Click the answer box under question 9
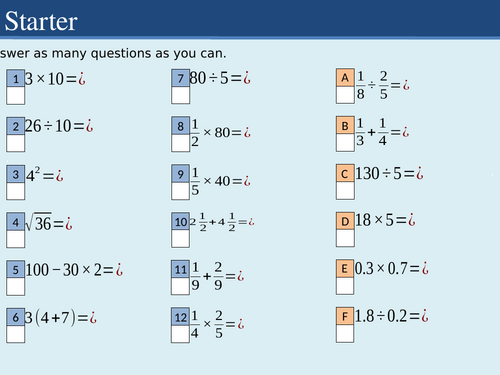The image size is (500, 375). click(x=181, y=191)
